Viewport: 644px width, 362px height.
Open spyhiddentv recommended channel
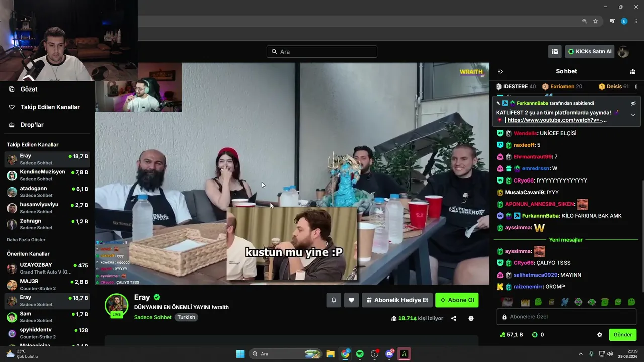click(47, 333)
